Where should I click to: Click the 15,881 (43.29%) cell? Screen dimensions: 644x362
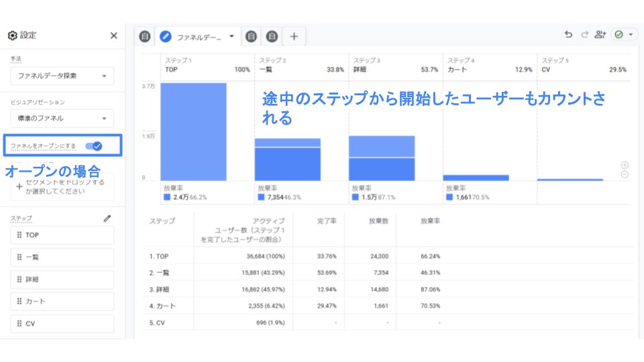(x=263, y=273)
